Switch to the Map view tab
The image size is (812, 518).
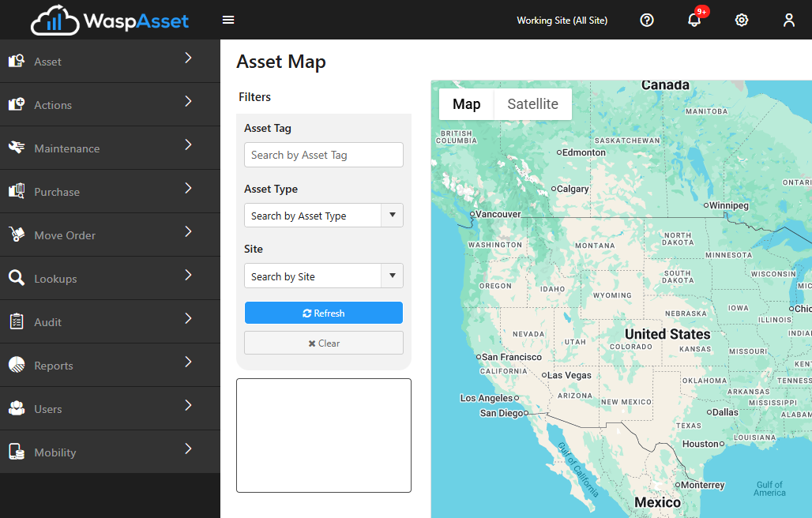click(x=467, y=104)
